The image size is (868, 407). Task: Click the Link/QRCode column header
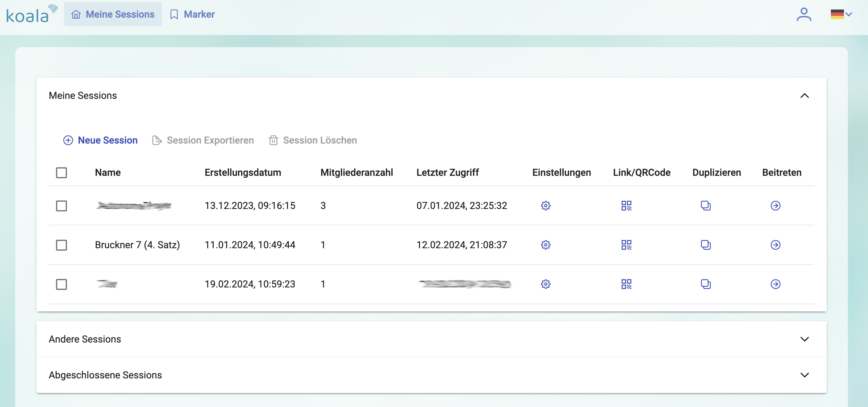(642, 173)
